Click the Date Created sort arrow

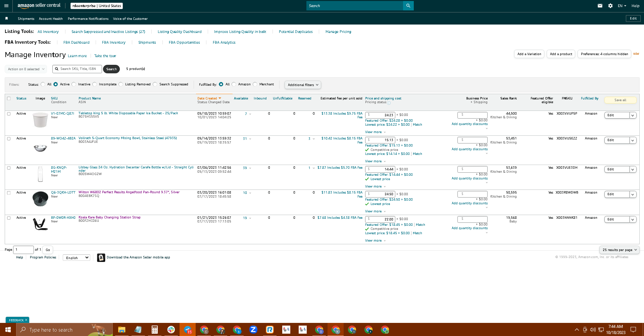[220, 98]
